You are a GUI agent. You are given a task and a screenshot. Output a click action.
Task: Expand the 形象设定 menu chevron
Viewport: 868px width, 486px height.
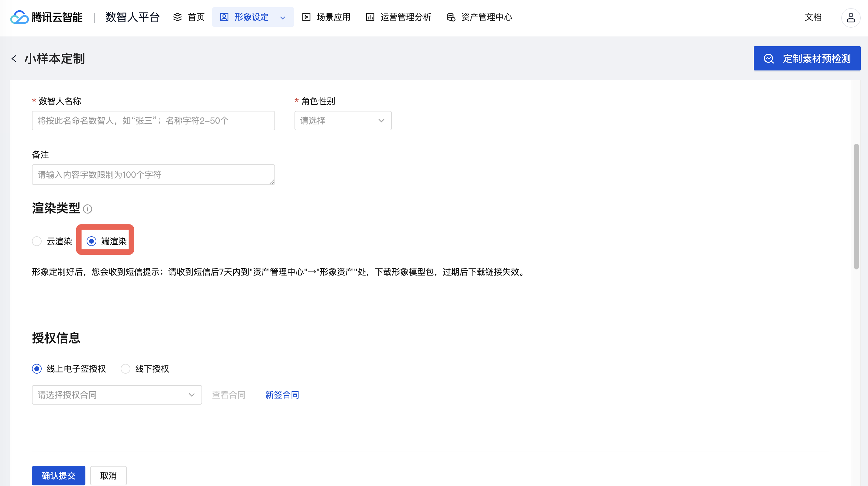[283, 18]
